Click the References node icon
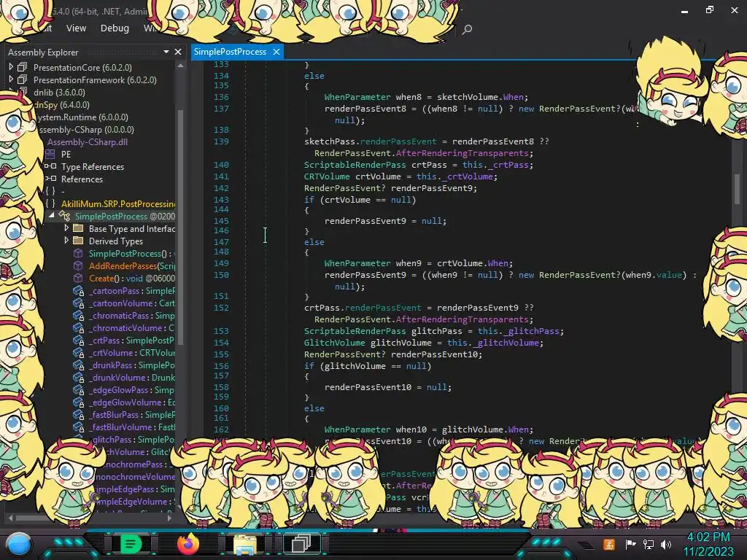The height and width of the screenshot is (560, 747). (x=50, y=179)
